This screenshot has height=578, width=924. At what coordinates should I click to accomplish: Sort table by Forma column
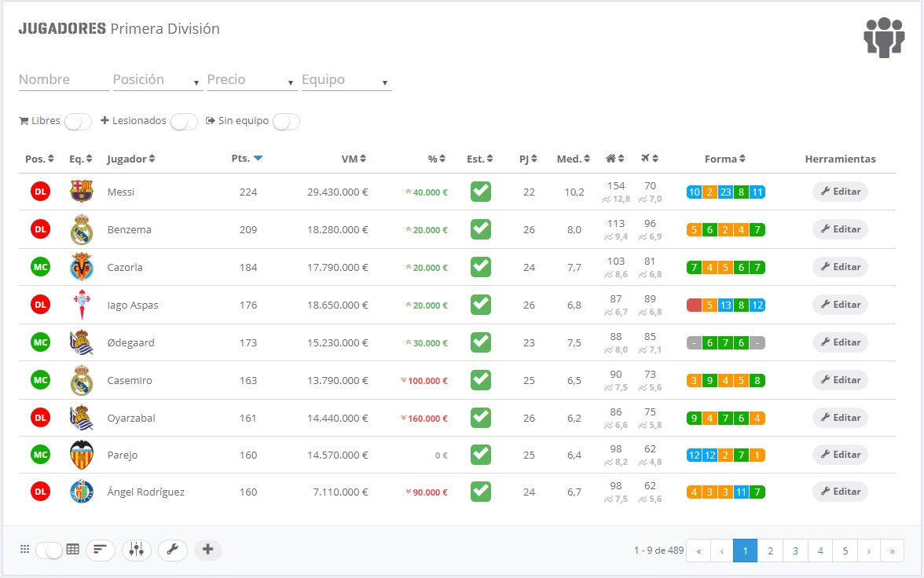[x=724, y=159]
